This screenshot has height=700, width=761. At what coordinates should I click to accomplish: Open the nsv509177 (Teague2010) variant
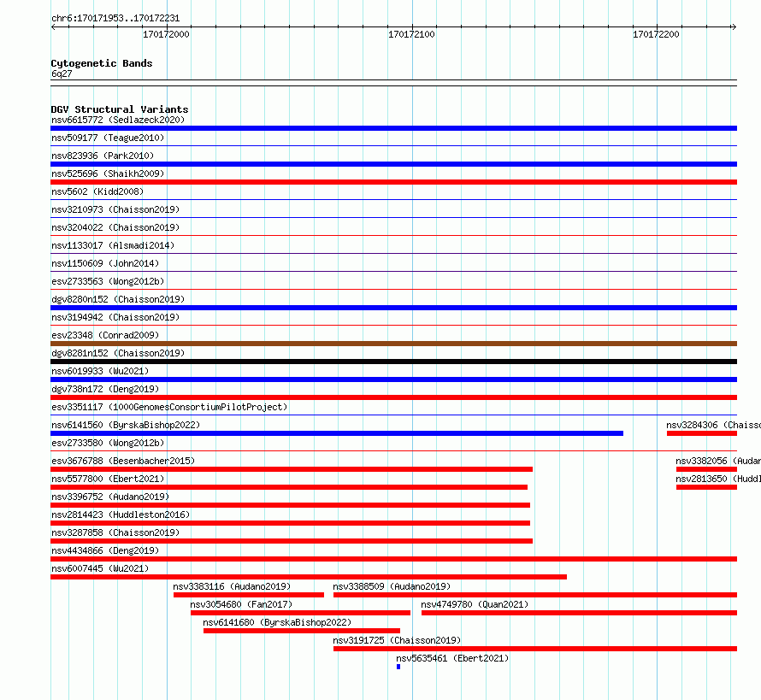click(108, 138)
